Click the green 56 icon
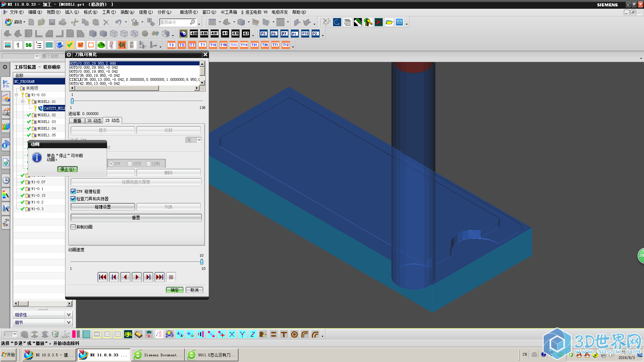The width and height of the screenshot is (644, 362). point(29,45)
